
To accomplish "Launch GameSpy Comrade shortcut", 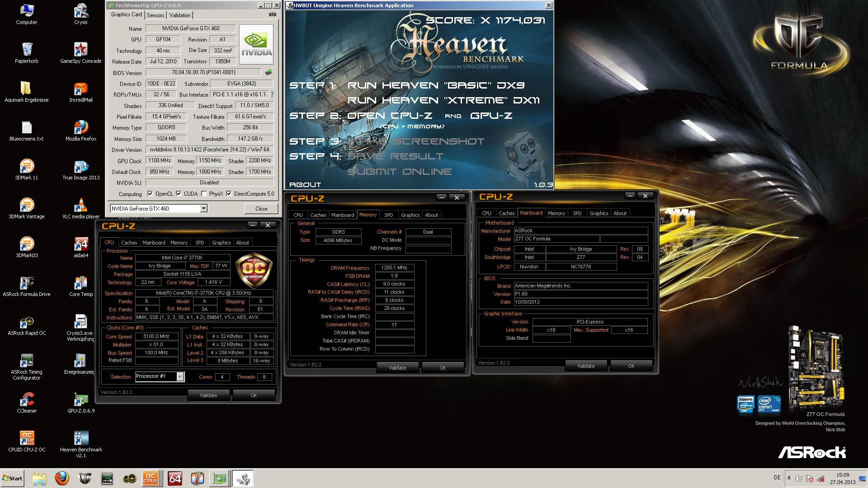I will (x=81, y=53).
